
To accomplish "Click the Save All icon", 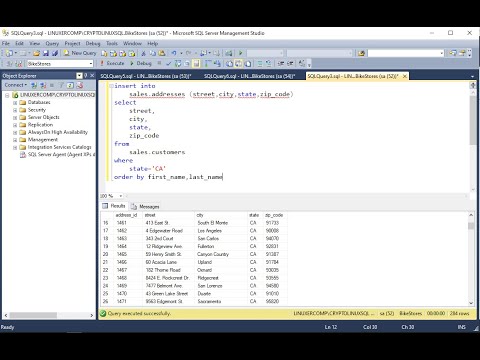I will click(55, 53).
